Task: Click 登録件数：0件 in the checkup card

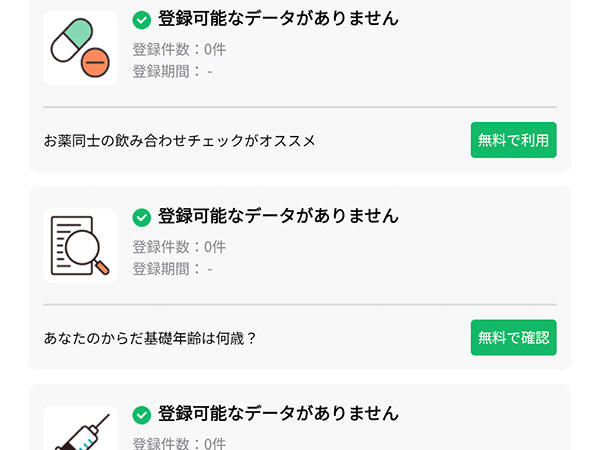Action: tap(179, 247)
